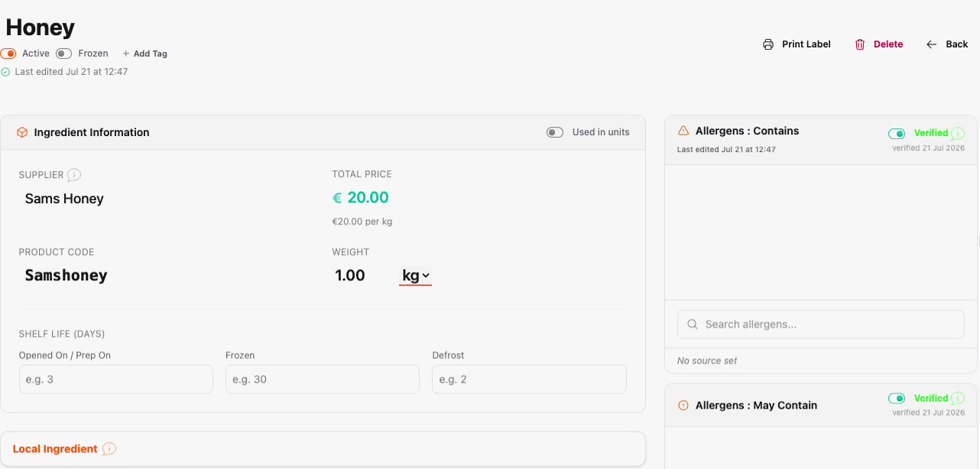This screenshot has width=980, height=469.
Task: Click the info icon beside May Contain Verified
Action: tap(958, 399)
